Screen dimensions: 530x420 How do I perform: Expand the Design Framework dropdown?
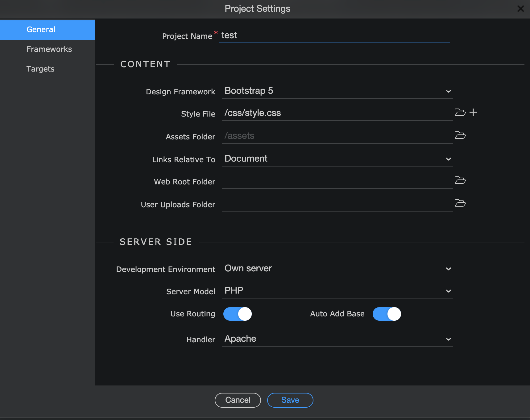pos(337,91)
